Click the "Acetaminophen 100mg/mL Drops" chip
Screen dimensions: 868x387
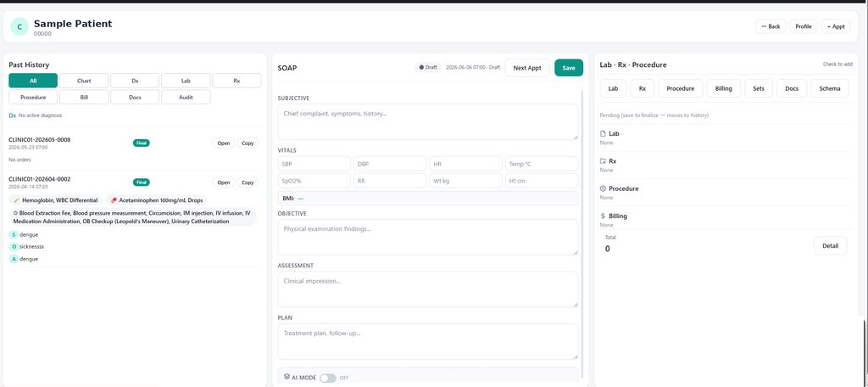pos(157,200)
